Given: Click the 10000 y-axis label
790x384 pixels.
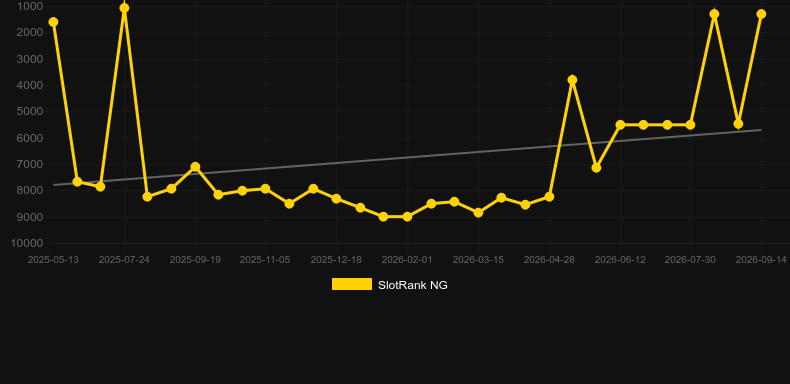Looking at the screenshot, I should [27, 243].
